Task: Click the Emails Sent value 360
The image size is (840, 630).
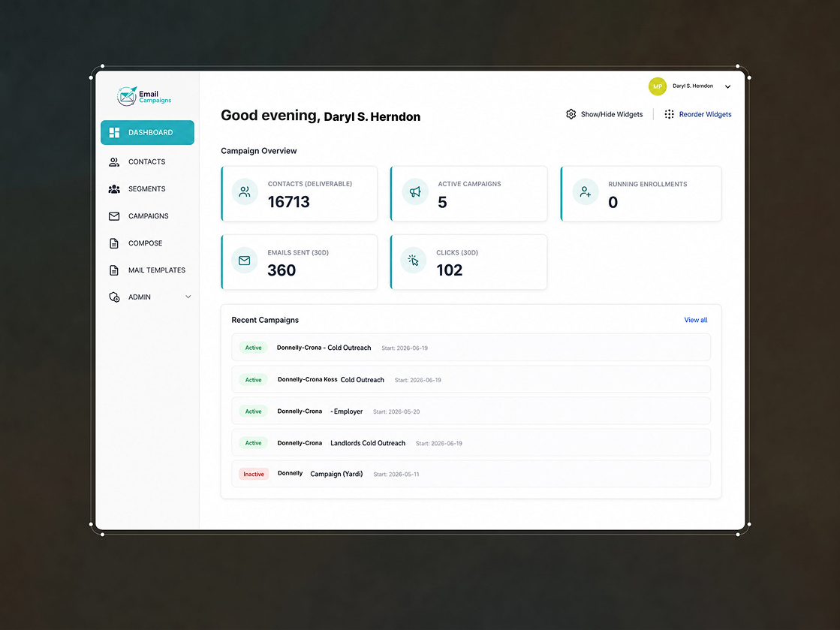Action: click(x=282, y=270)
